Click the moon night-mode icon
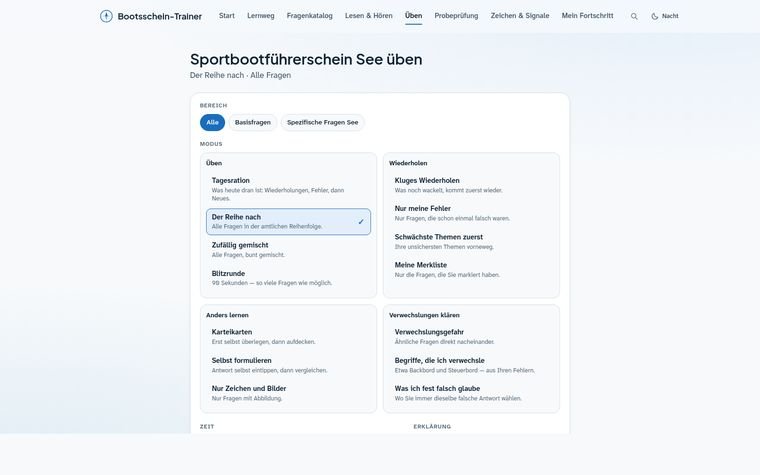Screen dimensions: 760x475 (654, 16)
